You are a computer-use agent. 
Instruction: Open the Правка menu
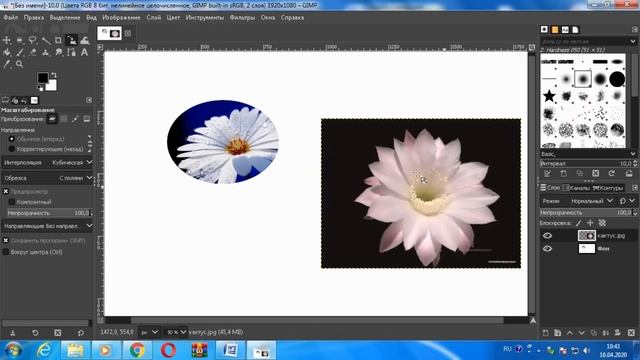click(34, 18)
